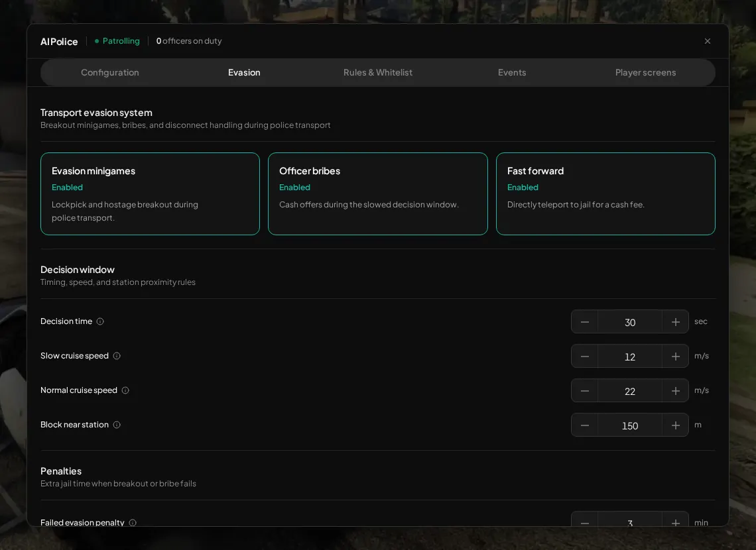Increase Decision time with plus button

[x=676, y=321]
